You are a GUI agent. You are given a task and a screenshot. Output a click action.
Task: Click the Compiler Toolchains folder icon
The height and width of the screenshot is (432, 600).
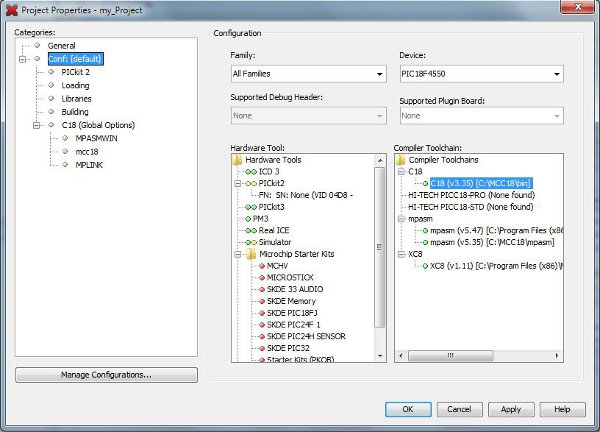401,160
